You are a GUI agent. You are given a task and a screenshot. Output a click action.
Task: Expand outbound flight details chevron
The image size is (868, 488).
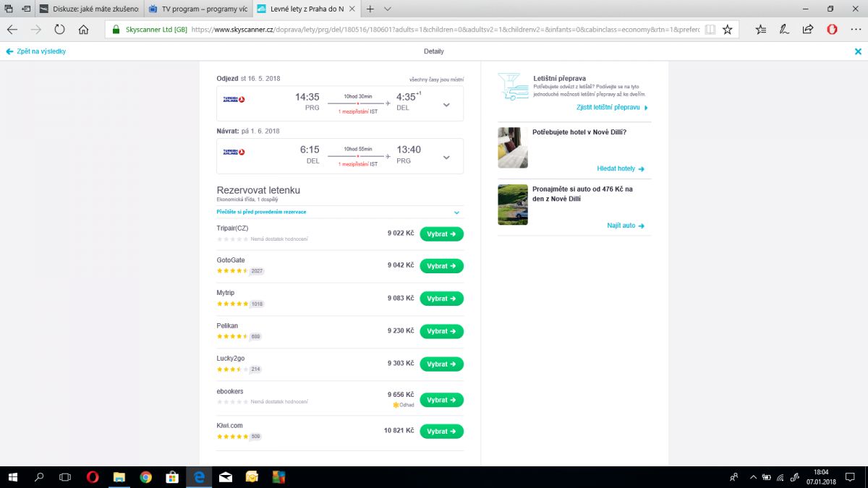coord(446,105)
